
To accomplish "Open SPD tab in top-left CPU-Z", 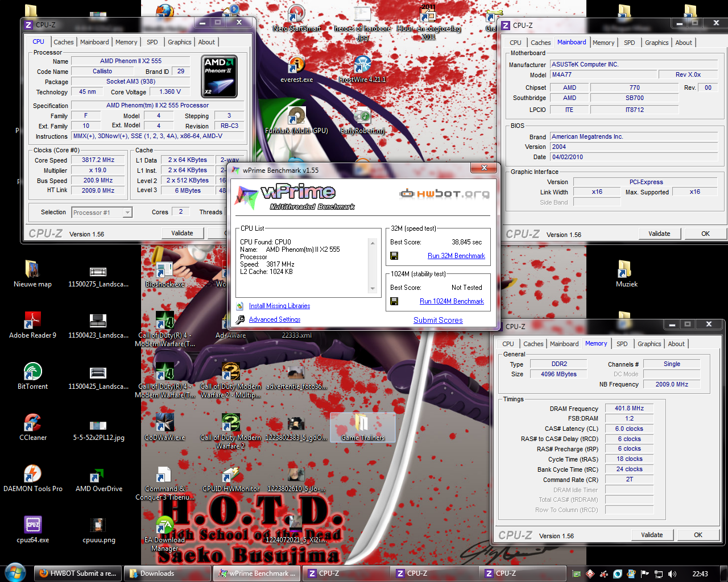I will (152, 42).
